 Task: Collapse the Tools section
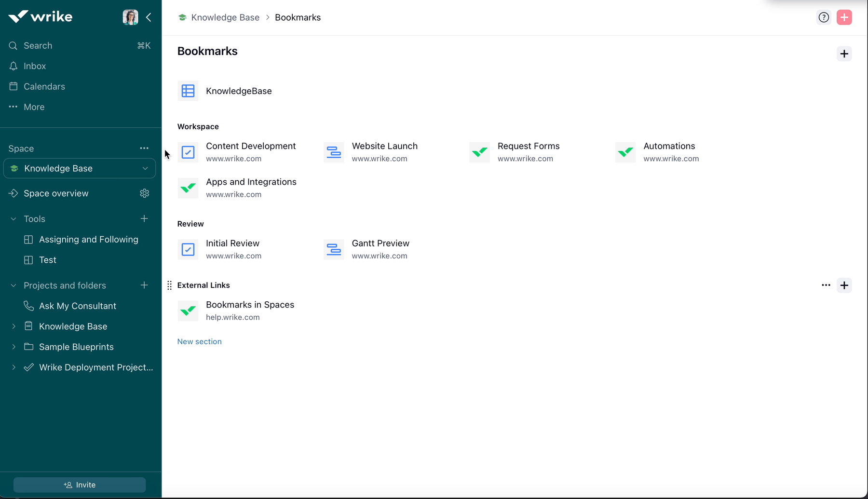coord(12,218)
